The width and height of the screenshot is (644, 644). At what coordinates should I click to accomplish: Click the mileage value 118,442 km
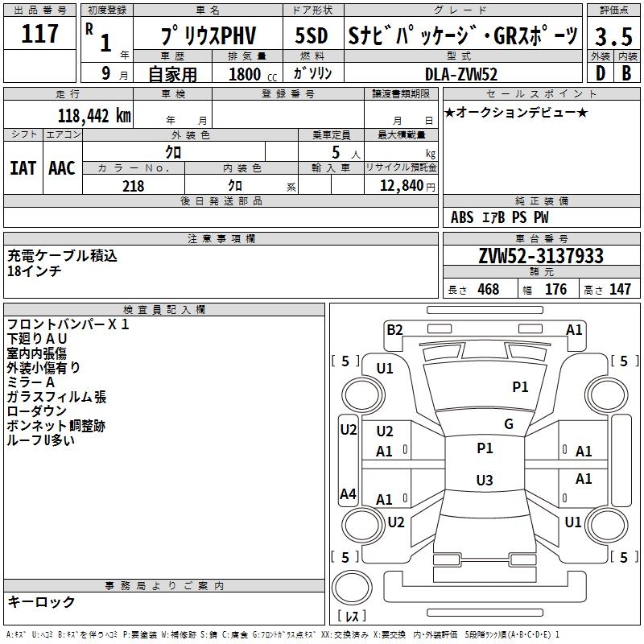pos(94,115)
